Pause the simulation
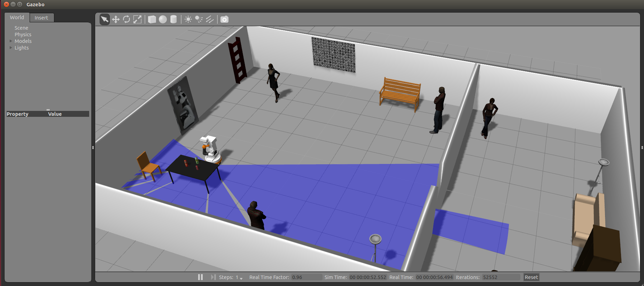The image size is (644, 286). coord(200,277)
